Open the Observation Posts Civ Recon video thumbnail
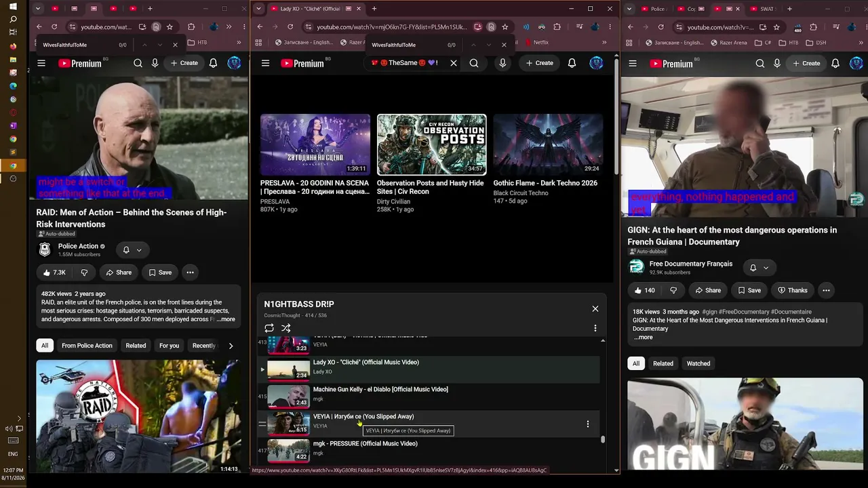This screenshot has width=868, height=488. [x=432, y=144]
